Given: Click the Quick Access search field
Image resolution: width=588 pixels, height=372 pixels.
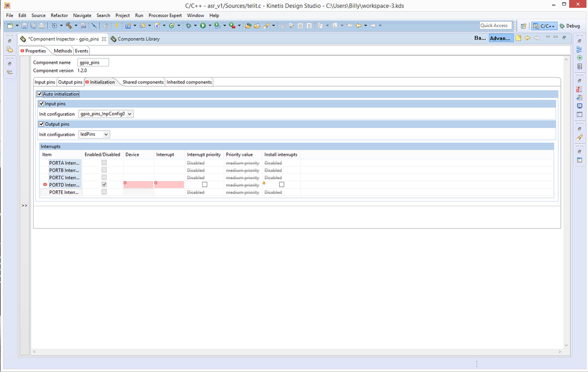Looking at the screenshot, I should click(x=495, y=25).
